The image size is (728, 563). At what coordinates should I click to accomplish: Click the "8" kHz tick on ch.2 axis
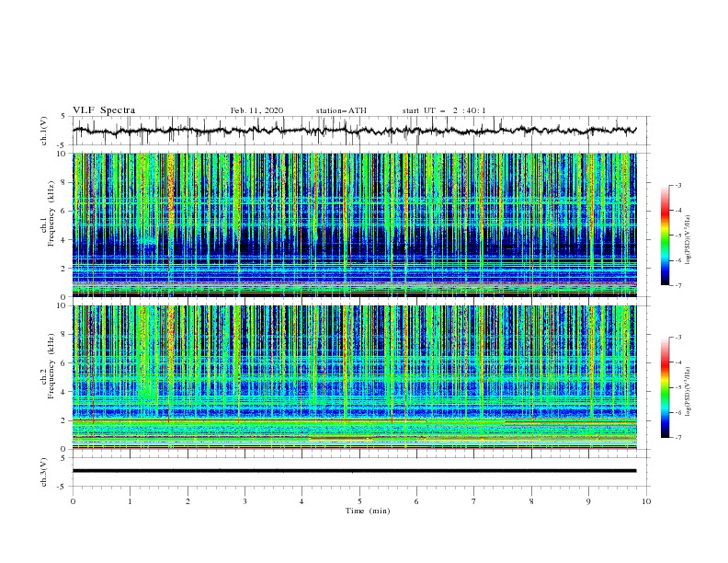tap(64, 335)
